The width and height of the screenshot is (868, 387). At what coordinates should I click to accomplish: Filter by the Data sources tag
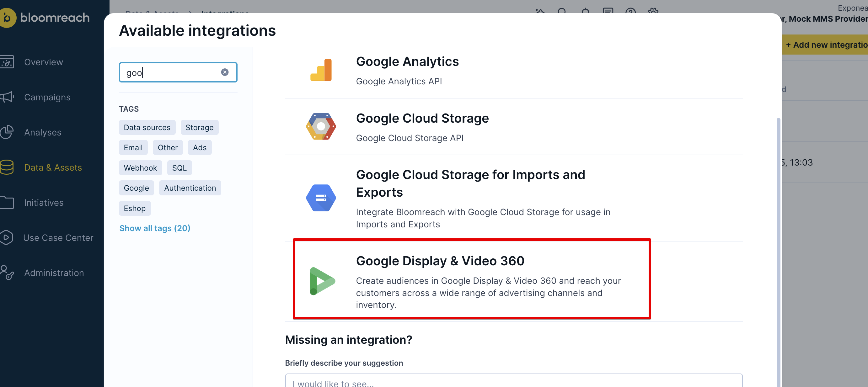pos(147,127)
